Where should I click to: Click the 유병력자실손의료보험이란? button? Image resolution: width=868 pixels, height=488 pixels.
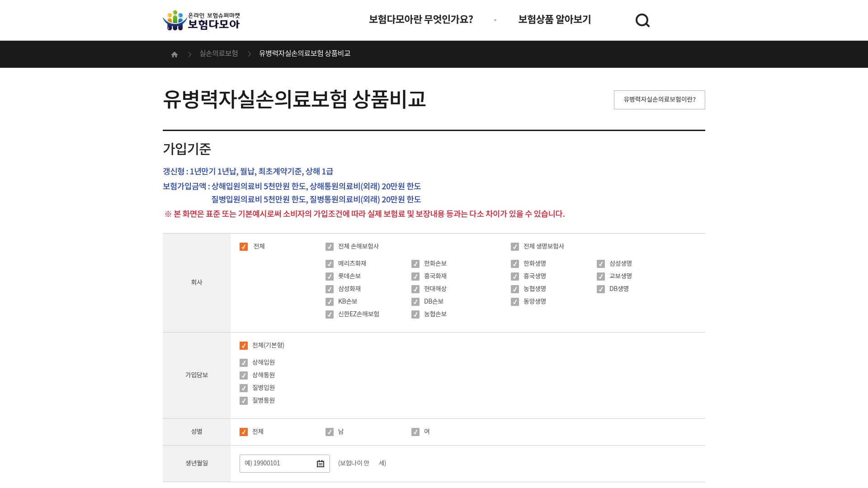click(x=659, y=99)
